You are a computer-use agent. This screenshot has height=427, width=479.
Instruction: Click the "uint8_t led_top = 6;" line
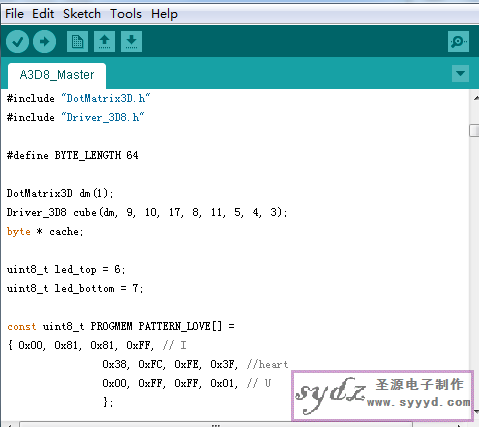coord(66,269)
